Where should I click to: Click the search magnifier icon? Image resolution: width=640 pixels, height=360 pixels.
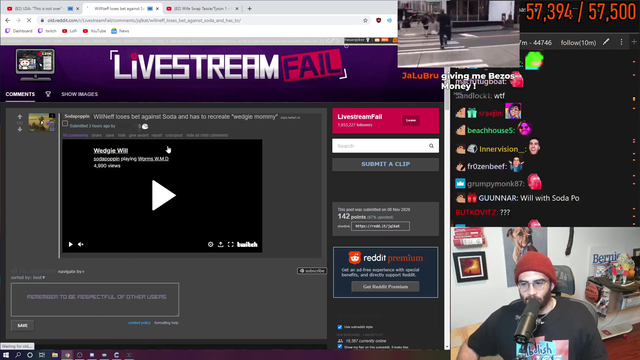[431, 146]
